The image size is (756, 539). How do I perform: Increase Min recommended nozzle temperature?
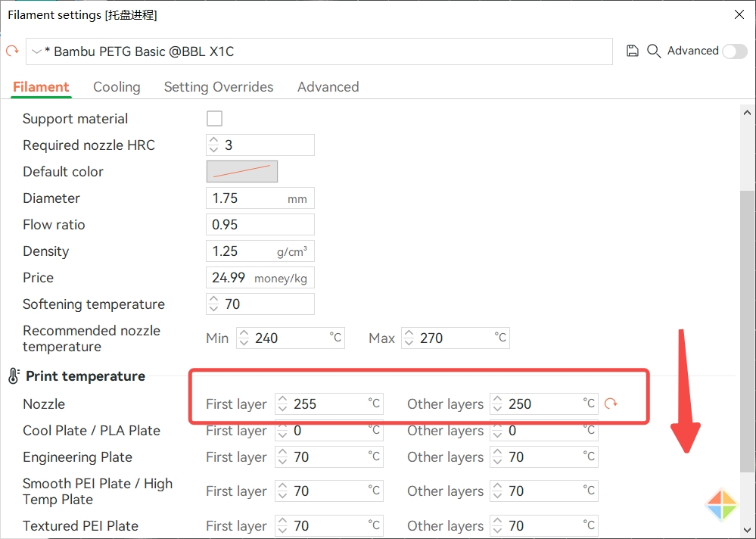(x=244, y=333)
